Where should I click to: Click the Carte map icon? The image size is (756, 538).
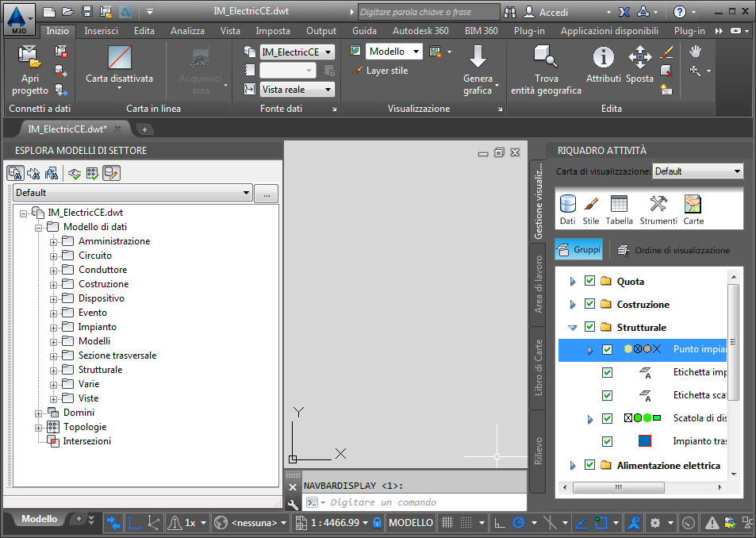693,204
